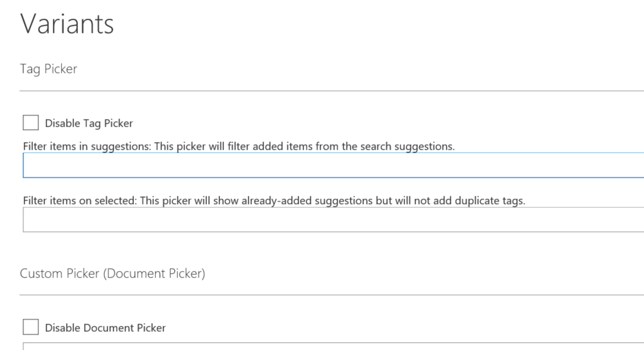This screenshot has width=644, height=350.
Task: Click the Disable Document Picker label text
Action: coord(106,328)
